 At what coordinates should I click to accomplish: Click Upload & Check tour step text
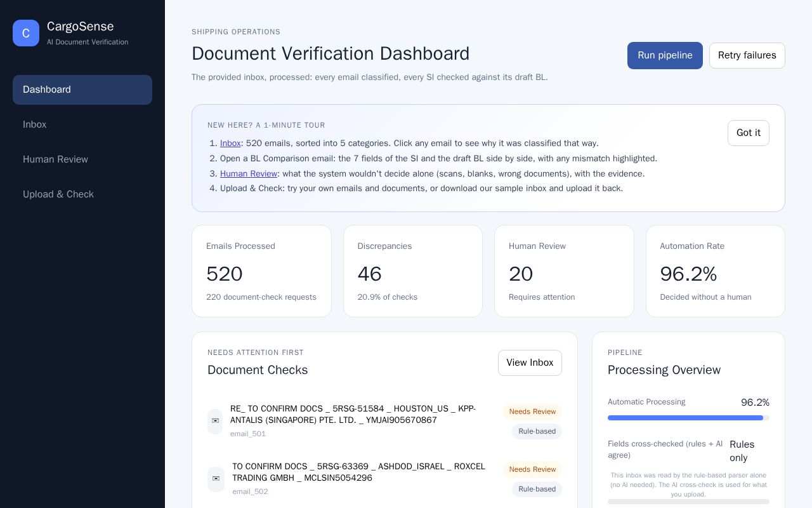coord(421,189)
